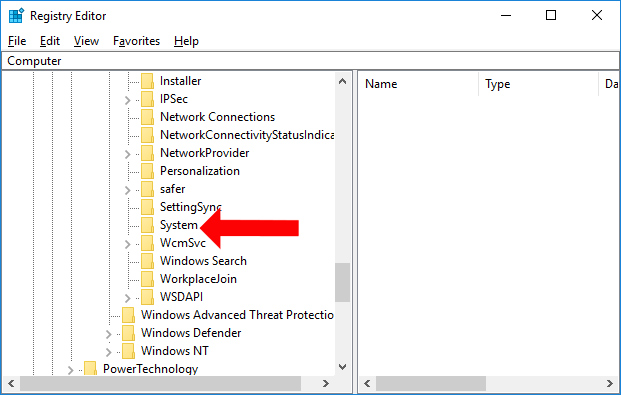
Task: Click the Windows Defender folder icon
Action: tap(128, 333)
